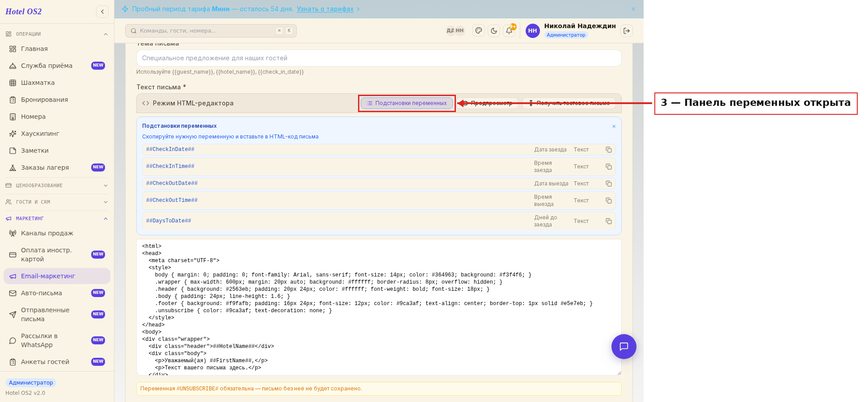Close the Подстановки переменных panel
The width and height of the screenshot is (868, 402).
(x=614, y=126)
